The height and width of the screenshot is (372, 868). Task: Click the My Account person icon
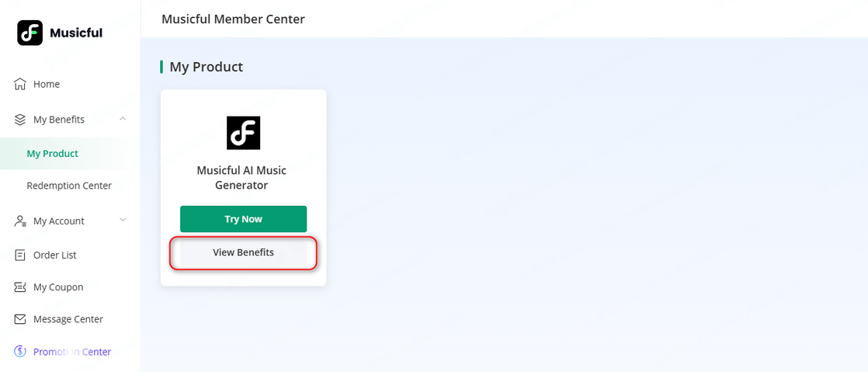click(x=20, y=221)
